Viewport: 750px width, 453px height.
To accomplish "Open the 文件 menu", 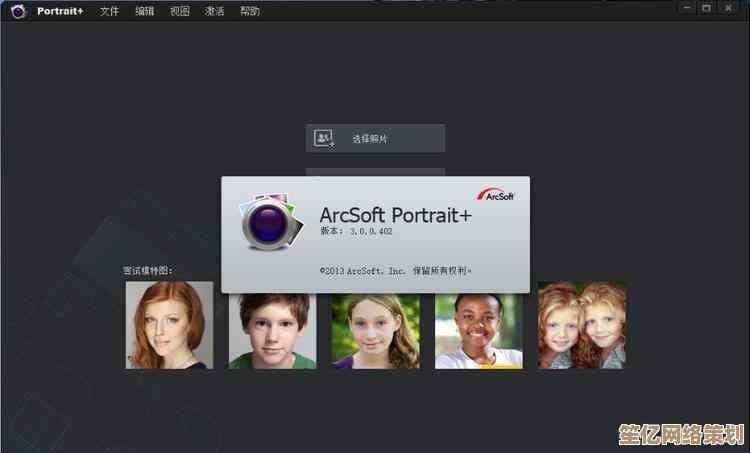I will 109,12.
